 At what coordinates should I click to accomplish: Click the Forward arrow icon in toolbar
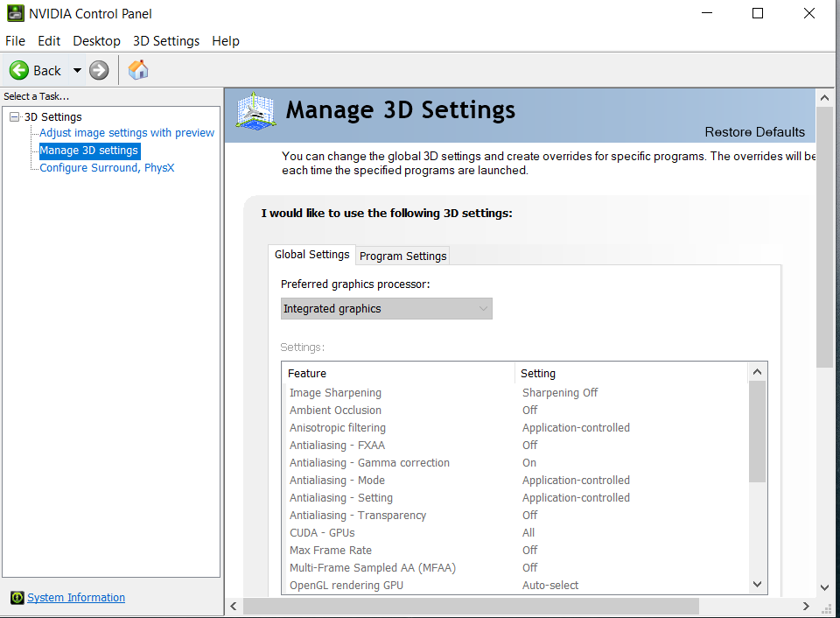(99, 70)
